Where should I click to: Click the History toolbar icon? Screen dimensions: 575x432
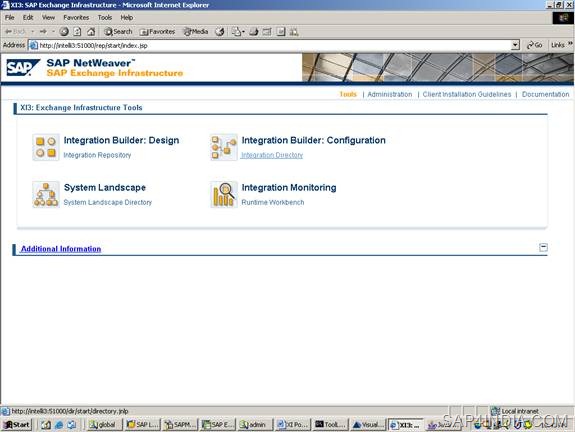pos(220,32)
